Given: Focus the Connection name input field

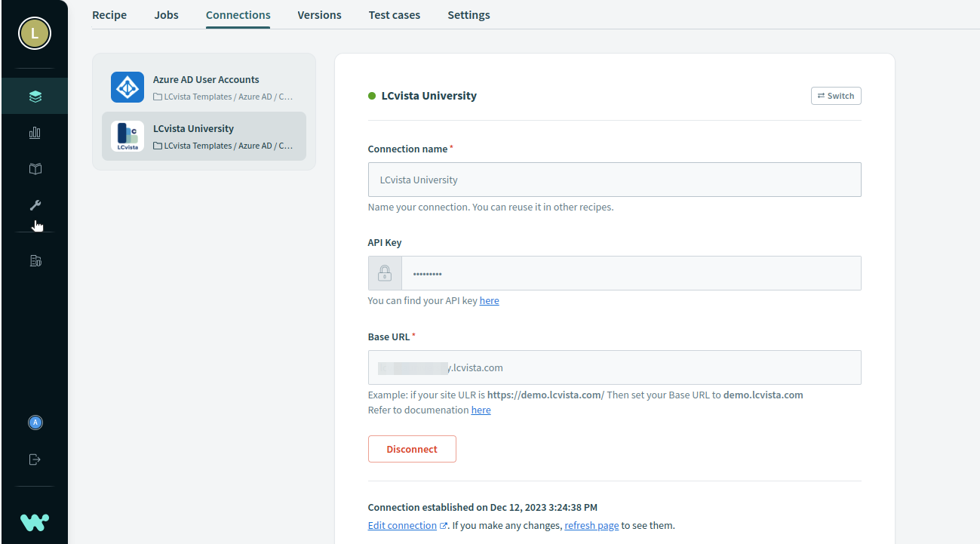Looking at the screenshot, I should (x=614, y=180).
